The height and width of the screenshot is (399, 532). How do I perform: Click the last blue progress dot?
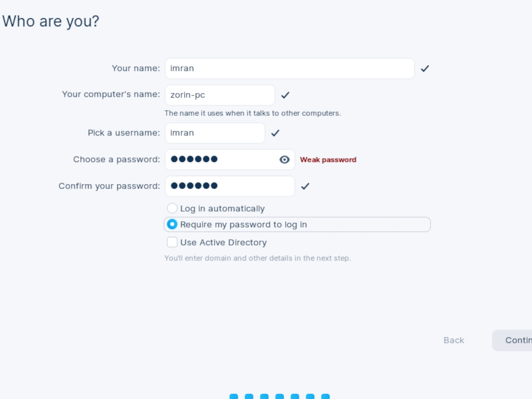click(325, 396)
